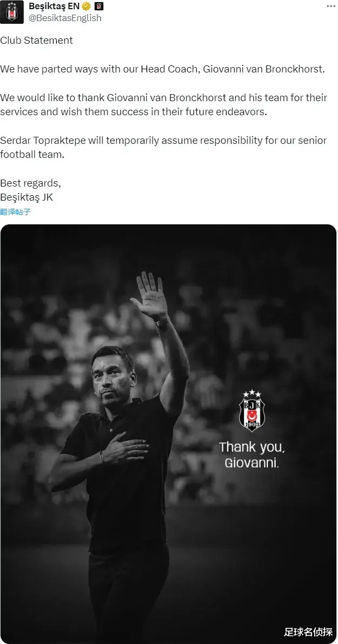Screen dimensions: 338x644
Task: Click the 'Best regards,' sign-off line
Action: point(30,183)
